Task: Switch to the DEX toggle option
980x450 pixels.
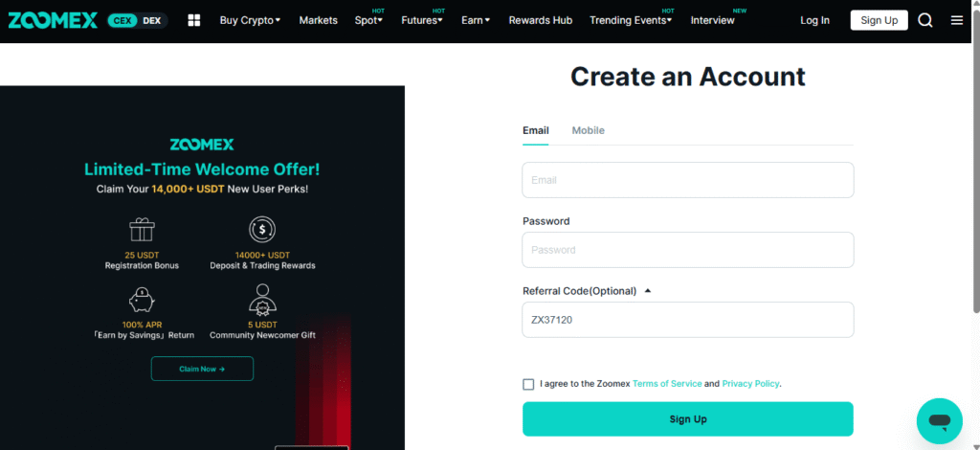Action: pos(152,21)
